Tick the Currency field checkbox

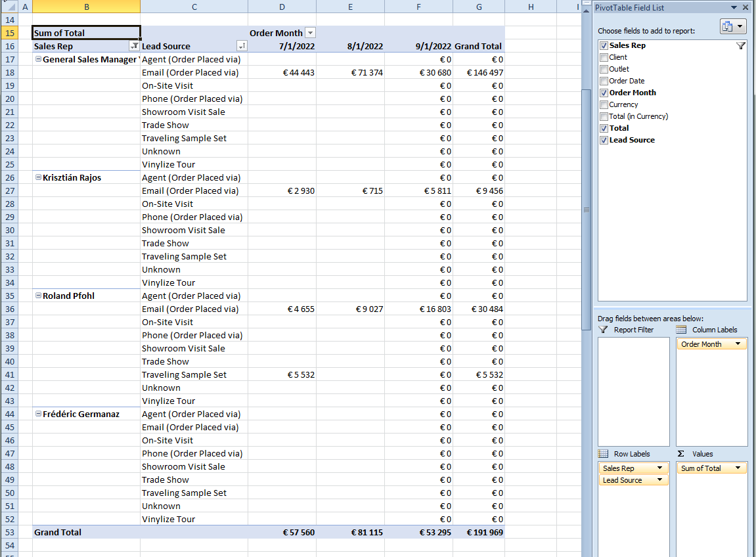tap(604, 104)
